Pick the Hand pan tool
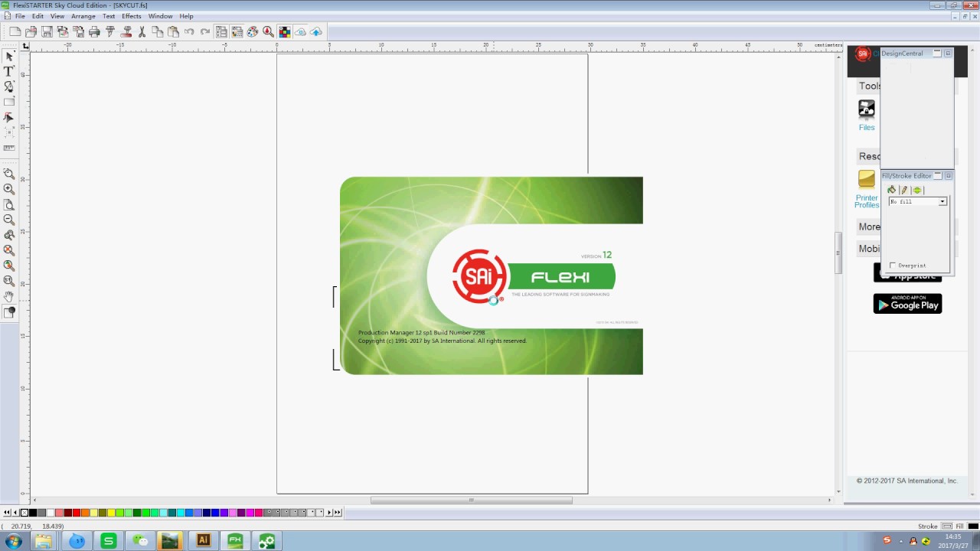The height and width of the screenshot is (551, 980). pyautogui.click(x=9, y=296)
